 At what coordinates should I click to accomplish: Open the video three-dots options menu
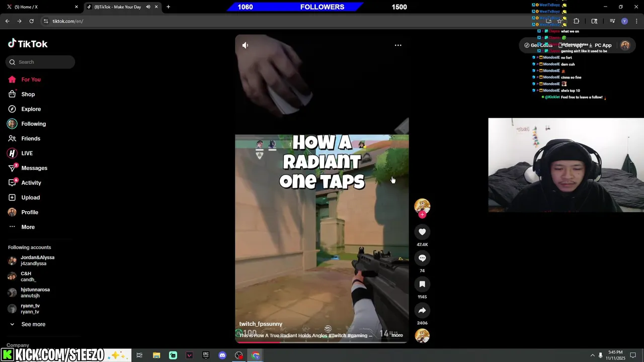(398, 45)
